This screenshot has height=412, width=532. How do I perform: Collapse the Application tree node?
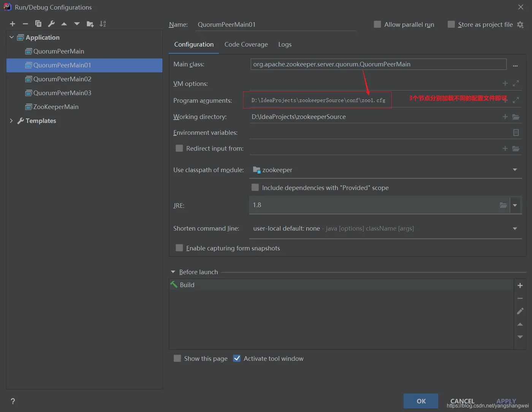click(x=11, y=37)
